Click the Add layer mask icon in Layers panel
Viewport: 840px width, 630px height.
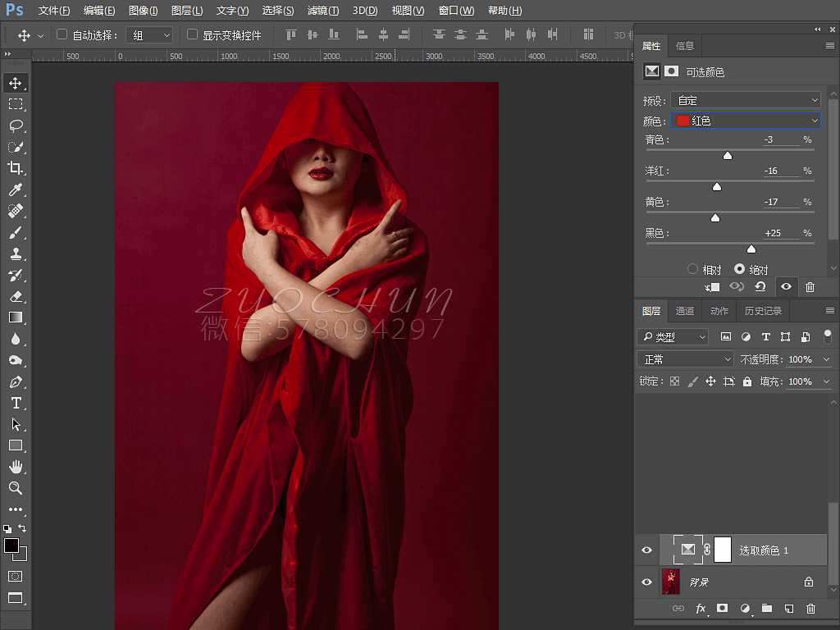coord(722,609)
